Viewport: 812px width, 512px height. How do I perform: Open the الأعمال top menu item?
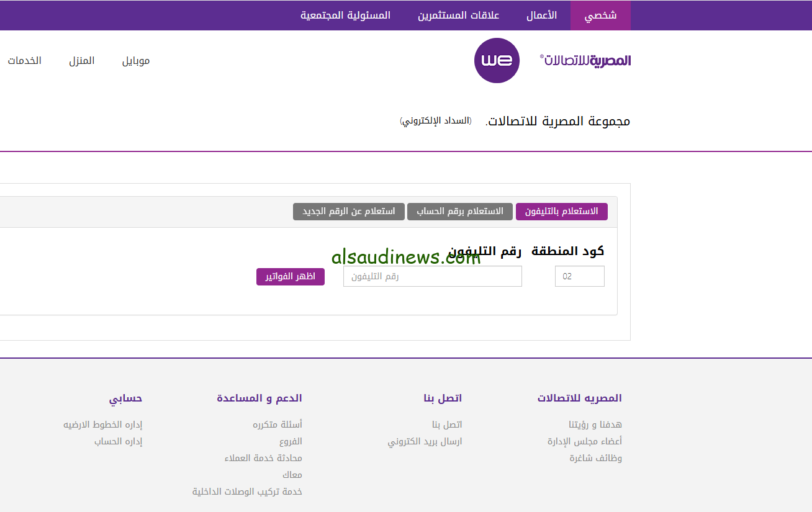[x=541, y=16]
